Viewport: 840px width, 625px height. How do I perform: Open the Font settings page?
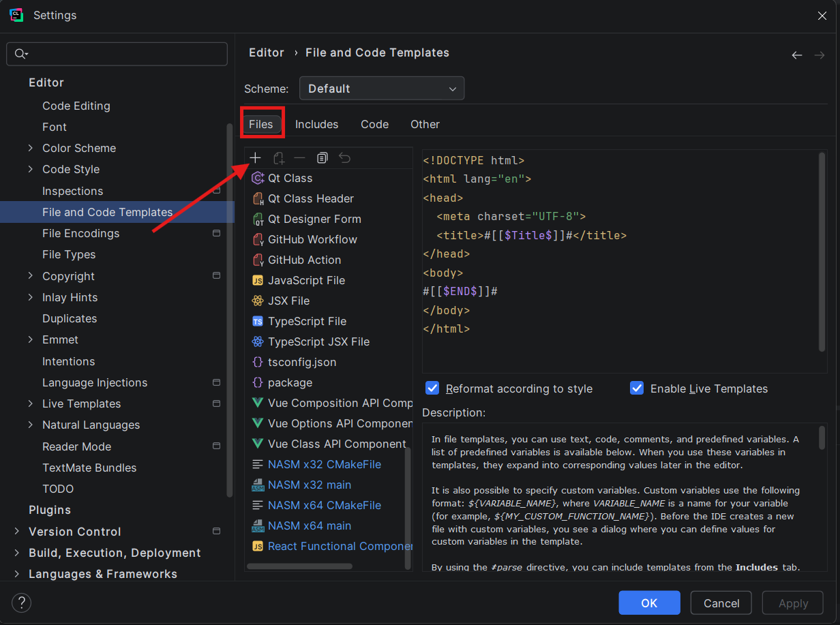pos(55,127)
